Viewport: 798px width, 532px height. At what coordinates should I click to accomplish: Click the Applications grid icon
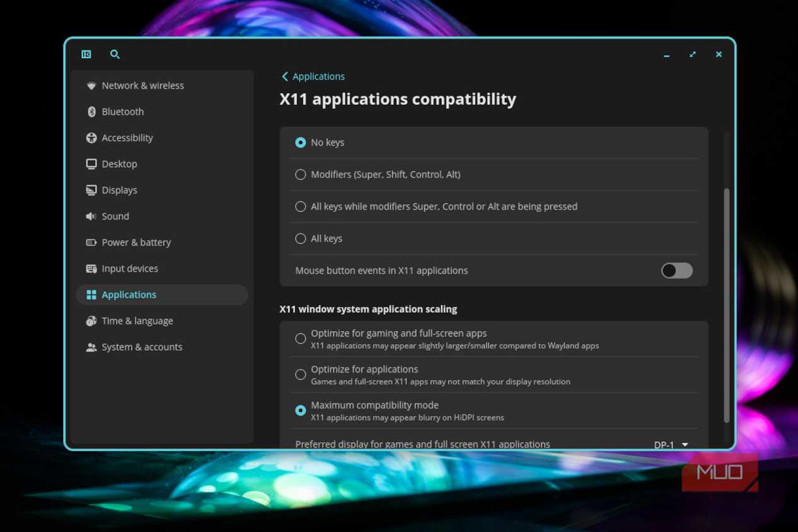91,295
